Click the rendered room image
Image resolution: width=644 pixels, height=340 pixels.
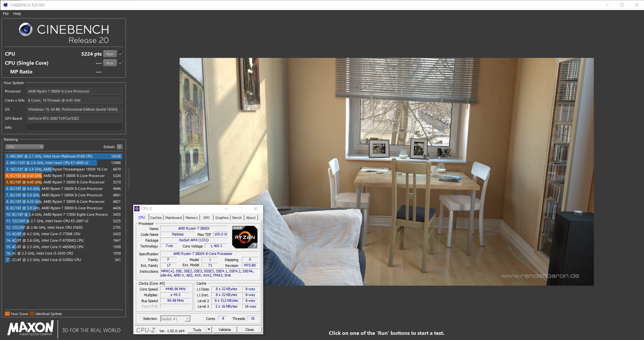click(387, 172)
